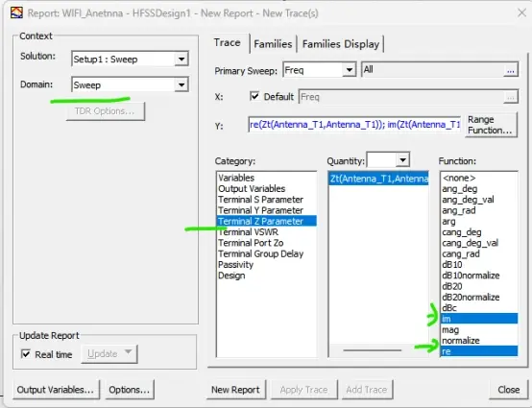Click the disabled TDR Options button
Image resolution: width=532 pixels, height=408 pixels.
[106, 111]
